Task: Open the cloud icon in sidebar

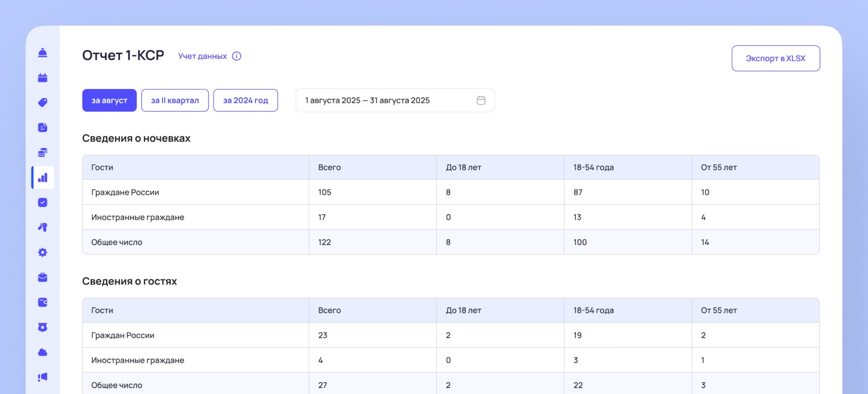Action: point(42,352)
